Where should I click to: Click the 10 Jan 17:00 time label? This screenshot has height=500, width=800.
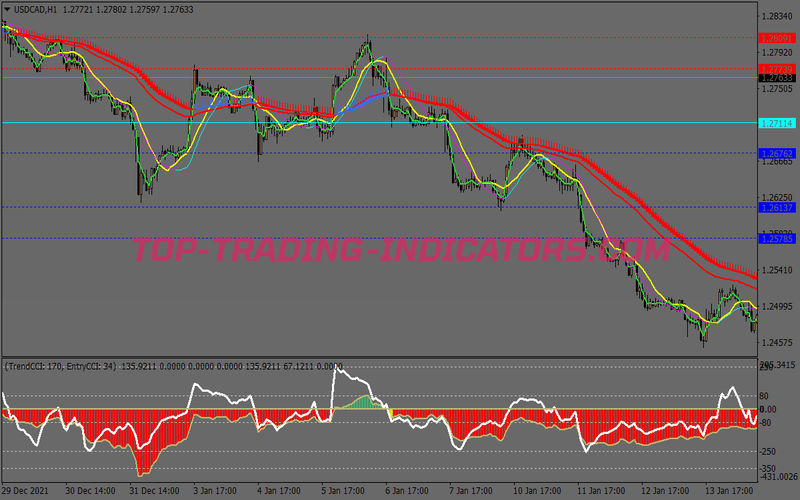[x=537, y=491]
